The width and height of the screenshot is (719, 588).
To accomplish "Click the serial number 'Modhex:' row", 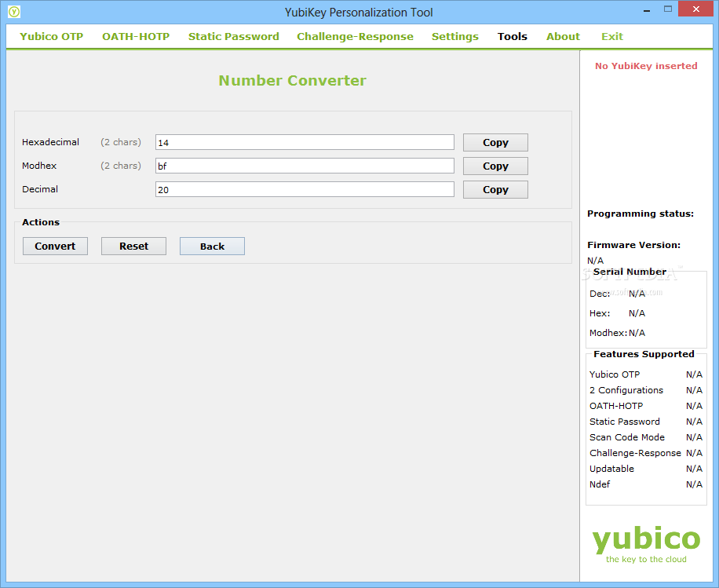I will (617, 333).
